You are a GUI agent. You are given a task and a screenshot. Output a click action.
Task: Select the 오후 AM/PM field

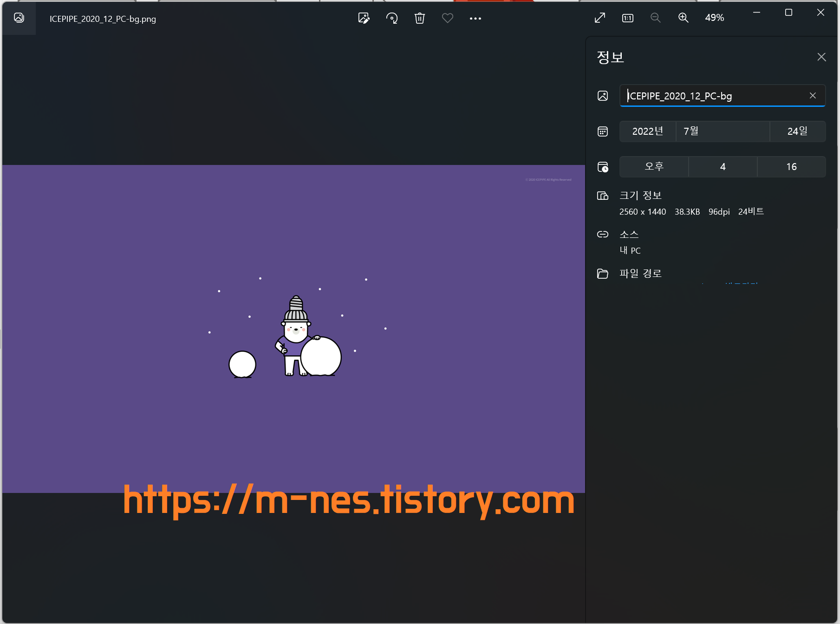(654, 167)
